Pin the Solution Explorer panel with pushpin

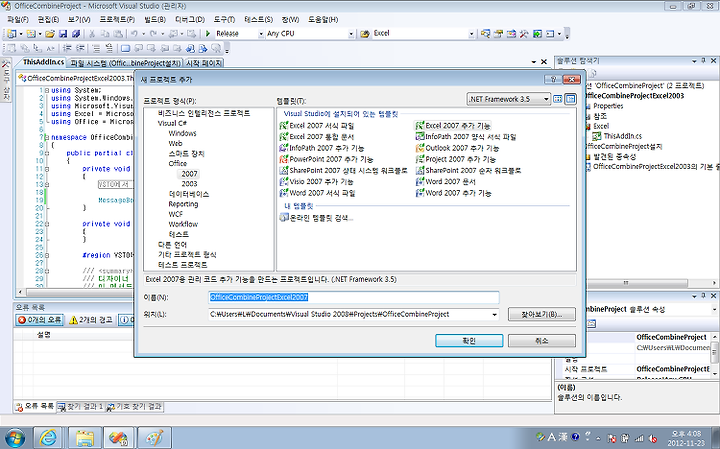click(703, 61)
